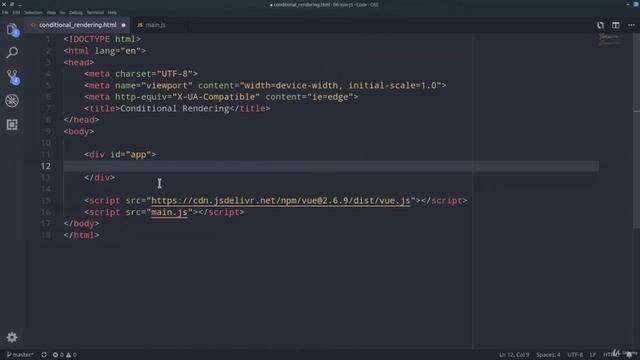Open the More Actions ellipsis menu

point(631,25)
